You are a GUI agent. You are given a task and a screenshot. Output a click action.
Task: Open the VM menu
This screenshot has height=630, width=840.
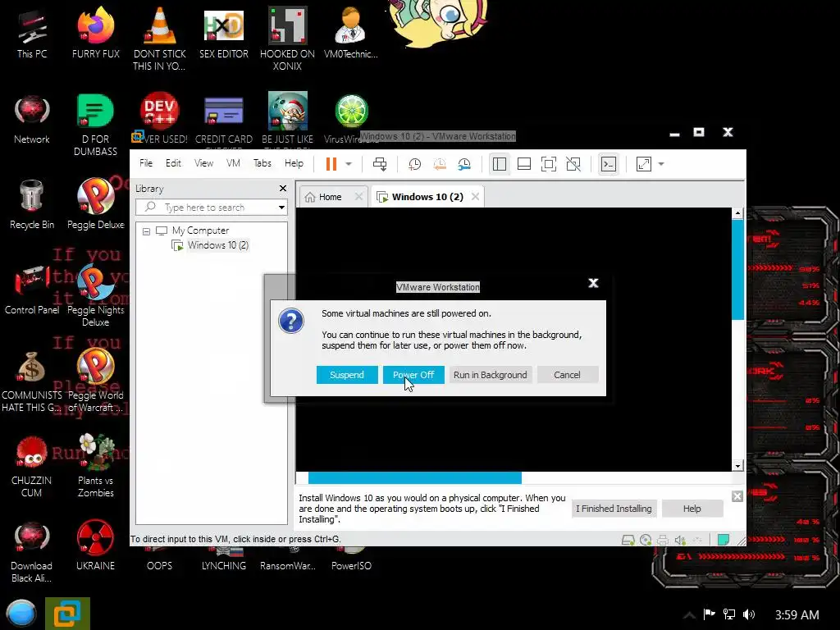point(233,163)
